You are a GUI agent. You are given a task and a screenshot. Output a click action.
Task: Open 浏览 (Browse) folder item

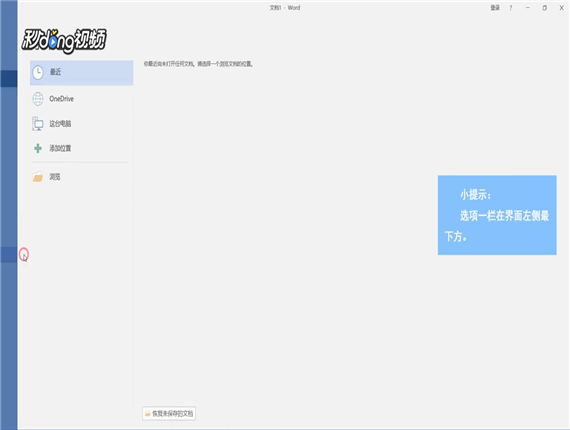point(81,177)
